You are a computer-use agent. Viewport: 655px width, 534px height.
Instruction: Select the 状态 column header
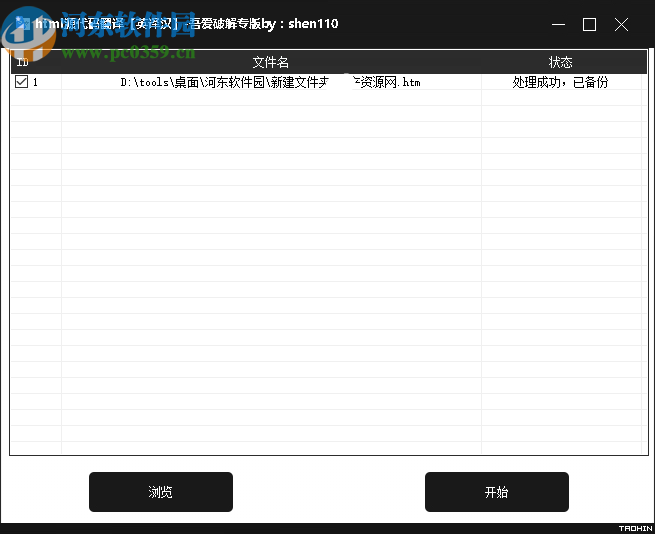pos(561,62)
